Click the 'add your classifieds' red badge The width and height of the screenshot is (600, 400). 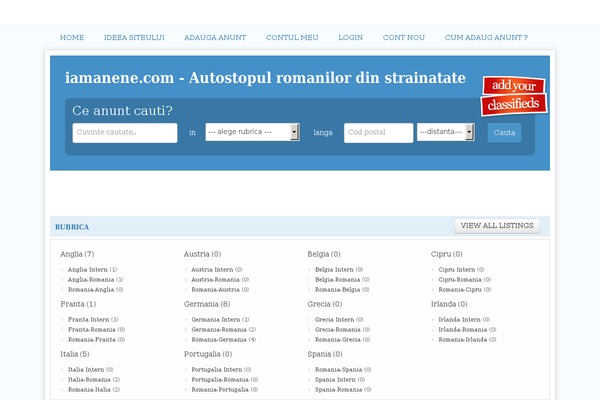(514, 96)
